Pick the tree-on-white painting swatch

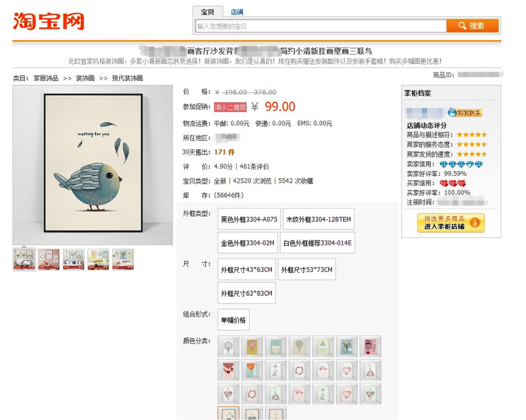pos(229,346)
